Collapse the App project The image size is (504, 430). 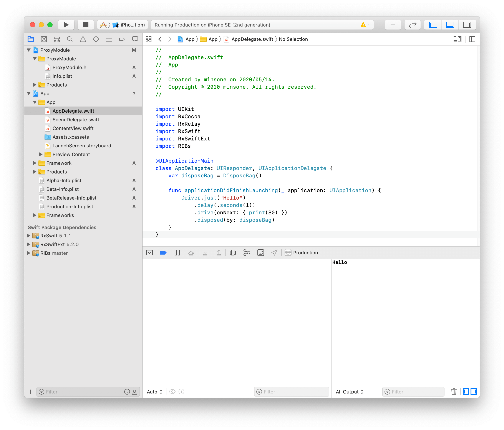click(x=29, y=94)
